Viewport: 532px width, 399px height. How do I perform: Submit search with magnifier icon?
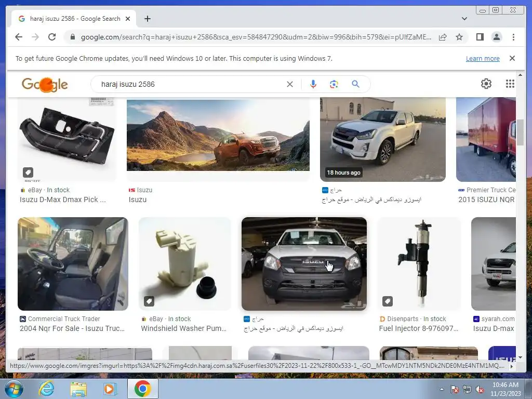coord(355,84)
